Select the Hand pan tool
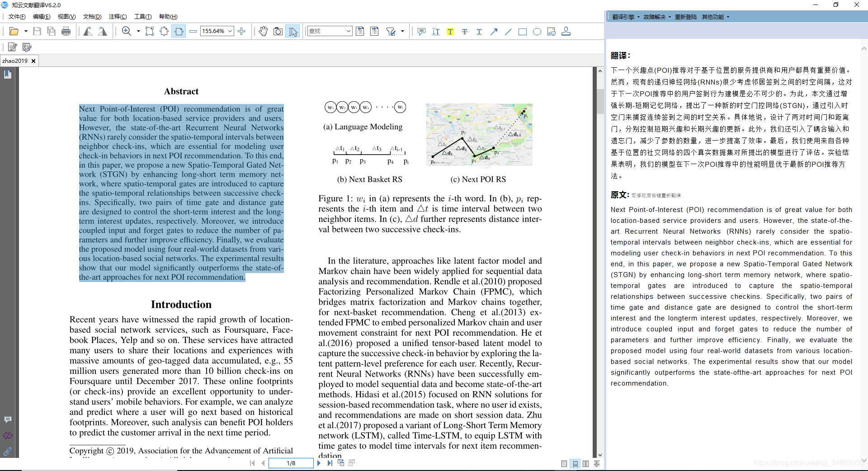This screenshot has height=471, width=868. click(x=264, y=31)
